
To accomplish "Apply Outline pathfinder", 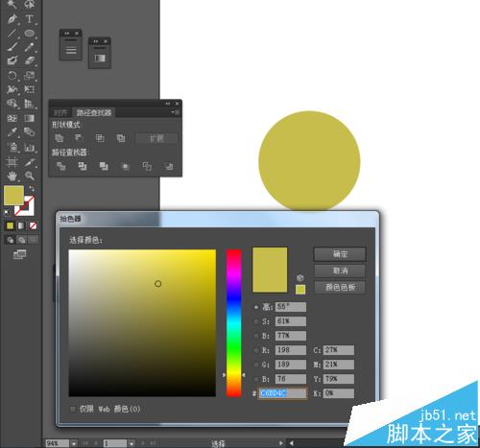I will pyautogui.click(x=147, y=166).
